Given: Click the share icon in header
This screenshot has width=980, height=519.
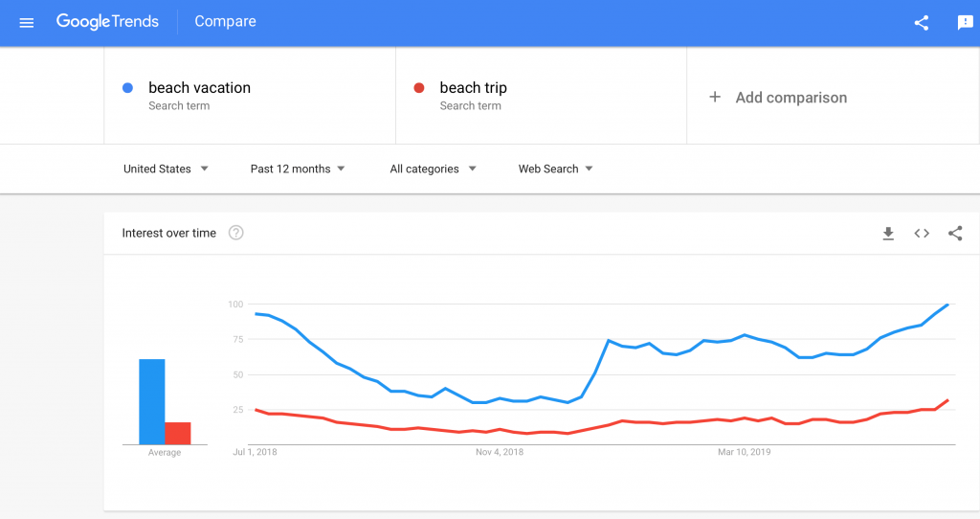Looking at the screenshot, I should click(x=922, y=23).
